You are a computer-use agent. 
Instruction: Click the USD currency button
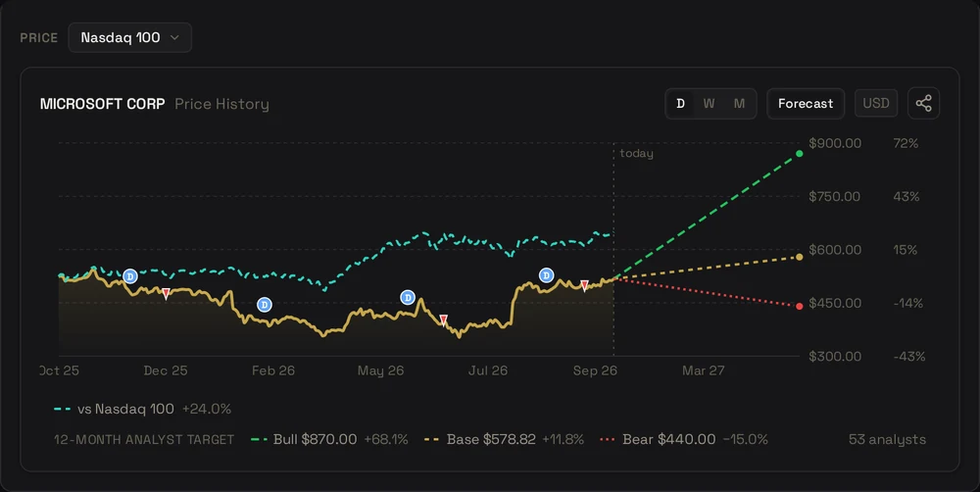pyautogui.click(x=876, y=103)
